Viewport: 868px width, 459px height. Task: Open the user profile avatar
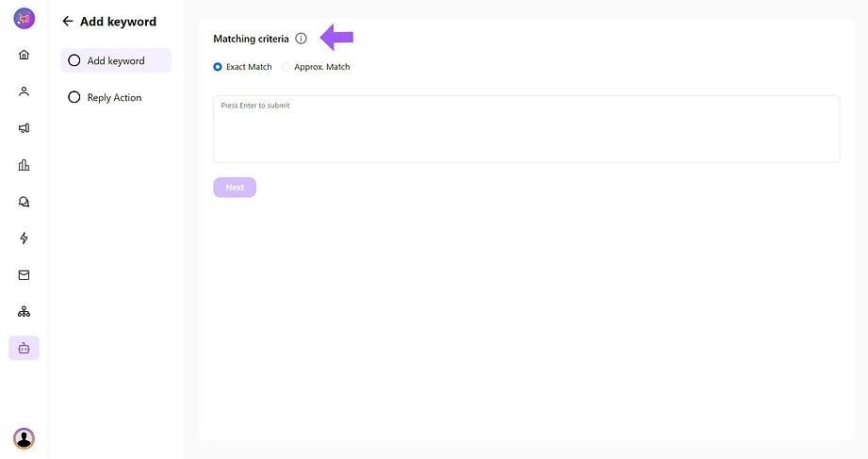(24, 438)
